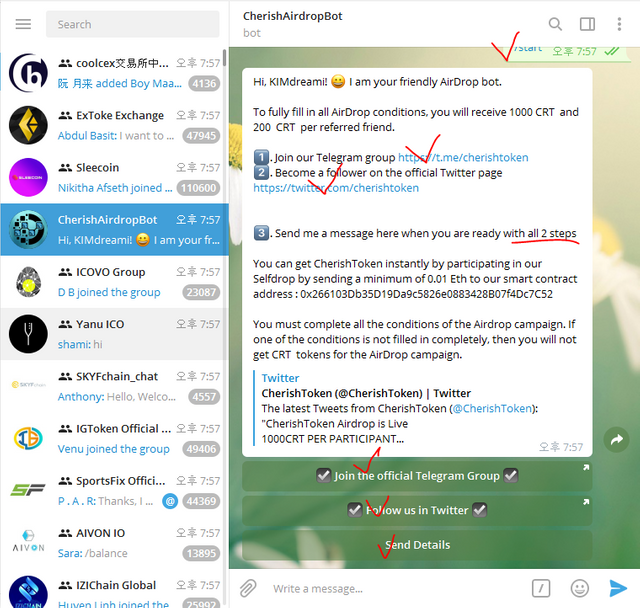Click the 'shami: hi' message preview
Viewport: 640px width, 608px height.
(80, 345)
